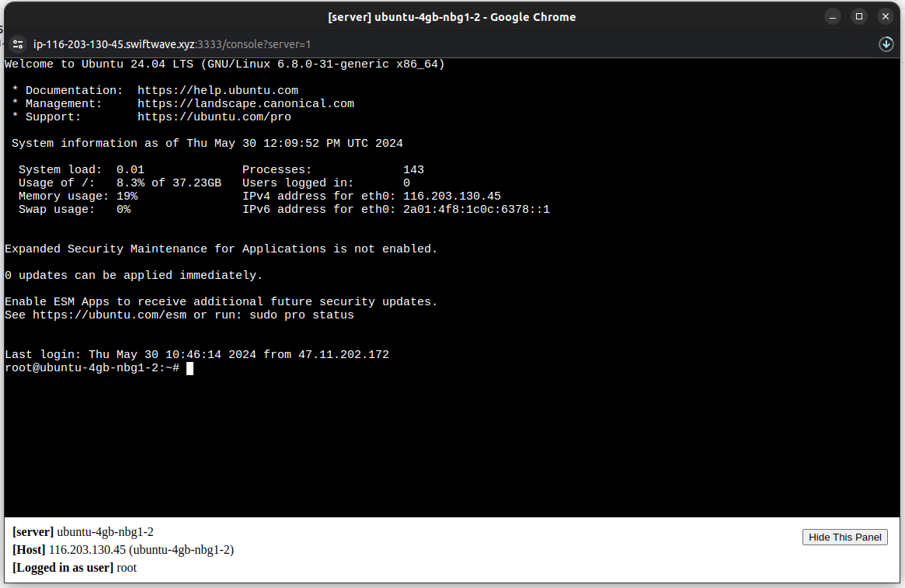Screen dimensions: 905x588
Task: Click the https://landscape.canonical.com management URL
Action: [246, 104]
